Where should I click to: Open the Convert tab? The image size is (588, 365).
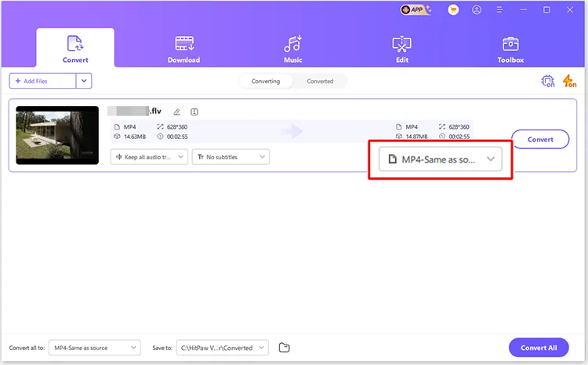[75, 48]
